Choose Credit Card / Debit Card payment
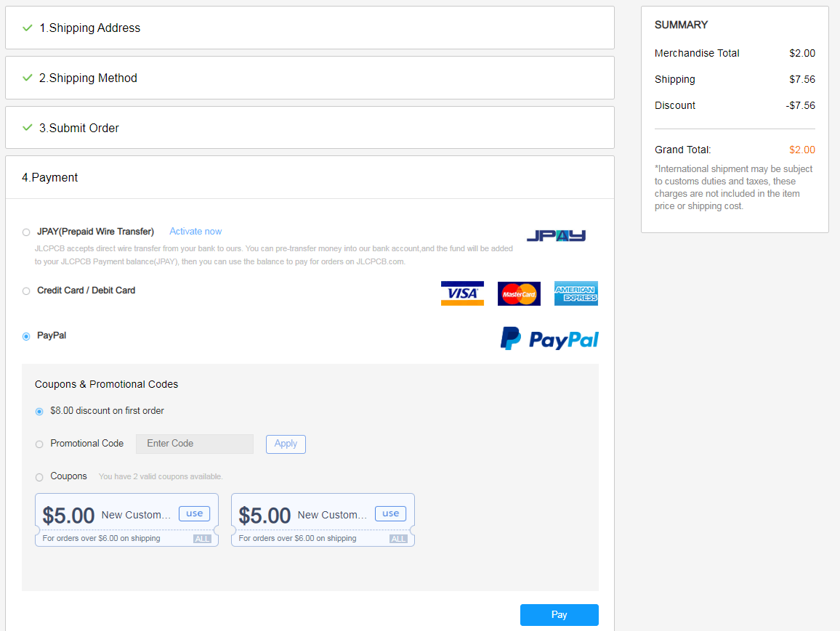The width and height of the screenshot is (840, 631). [26, 291]
